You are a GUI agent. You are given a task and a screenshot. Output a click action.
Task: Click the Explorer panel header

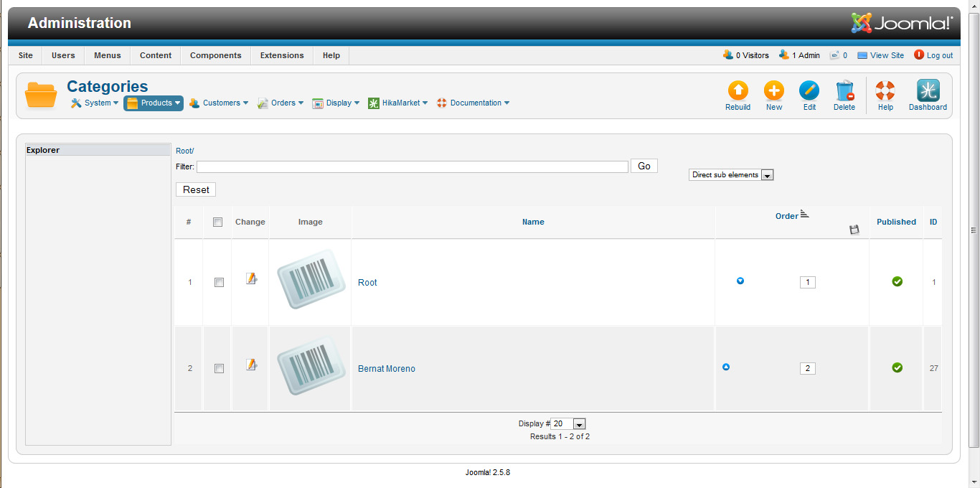pyautogui.click(x=98, y=150)
